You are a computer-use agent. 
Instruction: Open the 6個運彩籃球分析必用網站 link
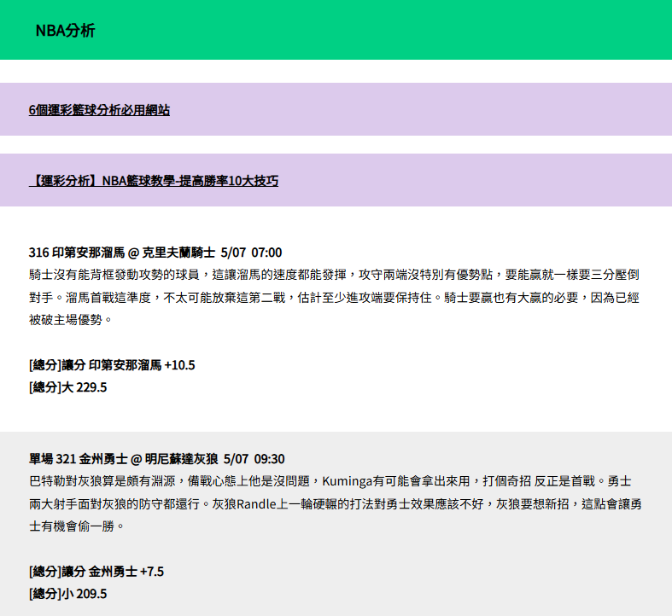[99, 110]
